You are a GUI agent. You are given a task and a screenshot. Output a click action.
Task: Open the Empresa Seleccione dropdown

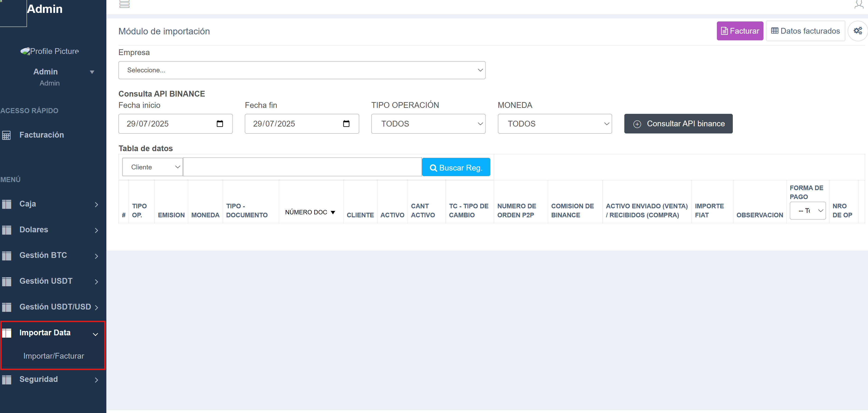coord(302,70)
